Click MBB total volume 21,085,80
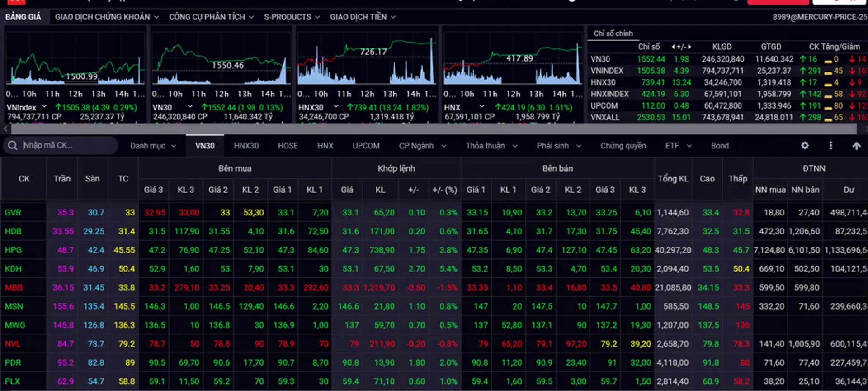Image resolution: width=868 pixels, height=391 pixels. click(673, 287)
